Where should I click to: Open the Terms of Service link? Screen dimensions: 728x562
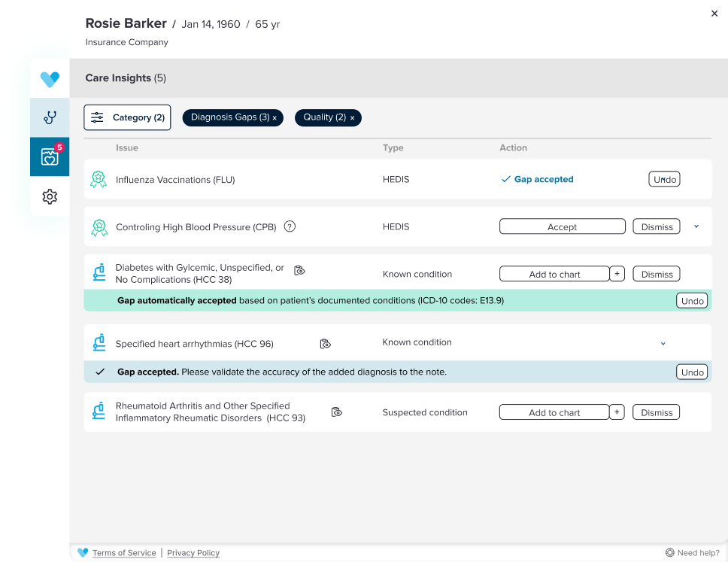tap(124, 553)
